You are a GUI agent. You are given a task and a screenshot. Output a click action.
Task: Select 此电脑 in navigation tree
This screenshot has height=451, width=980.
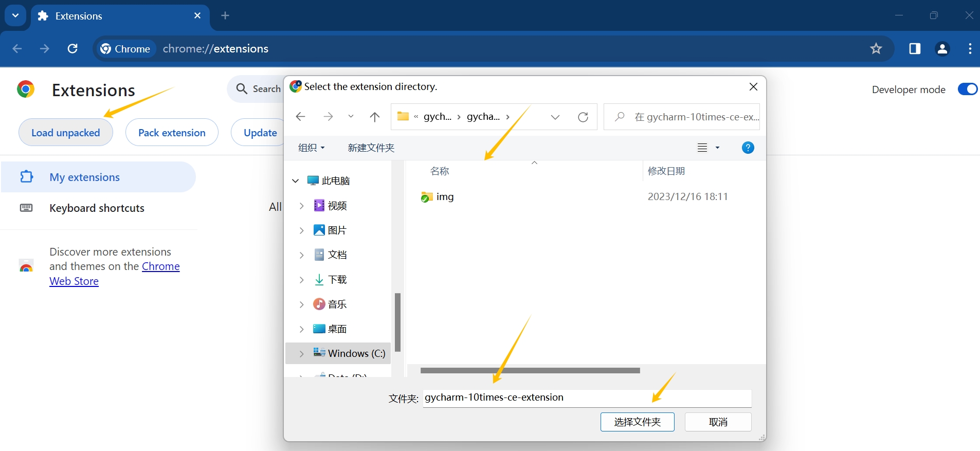[329, 181]
